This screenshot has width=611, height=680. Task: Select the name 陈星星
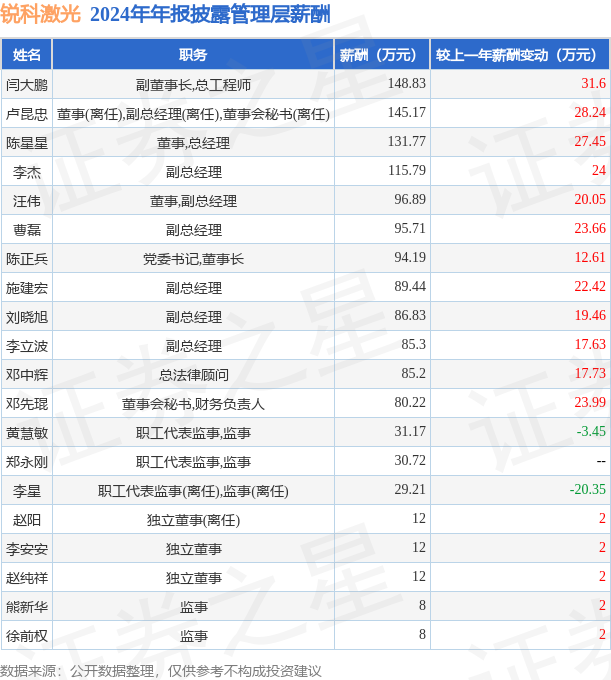tap(26, 143)
